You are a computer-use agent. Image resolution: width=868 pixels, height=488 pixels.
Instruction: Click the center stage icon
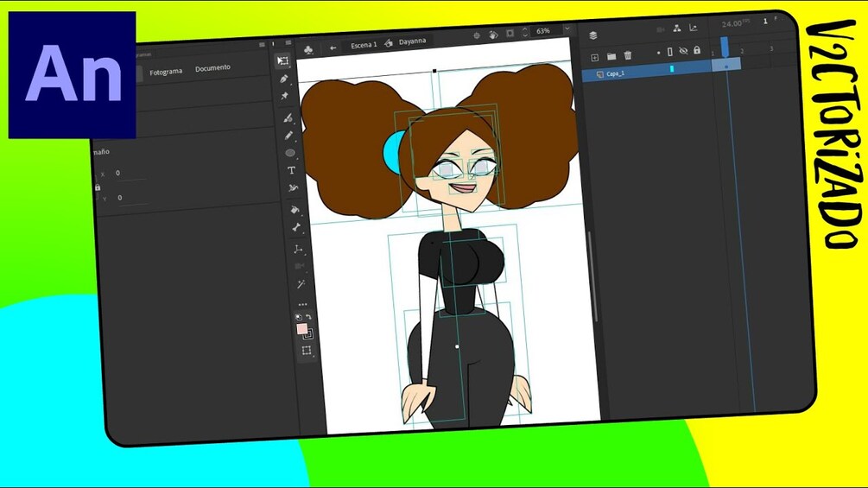(x=476, y=35)
